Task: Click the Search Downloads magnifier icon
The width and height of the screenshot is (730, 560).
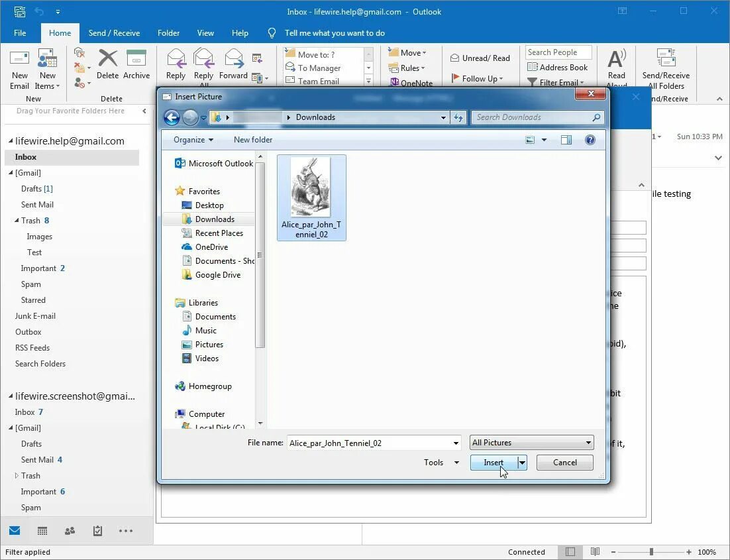Action: pyautogui.click(x=596, y=117)
